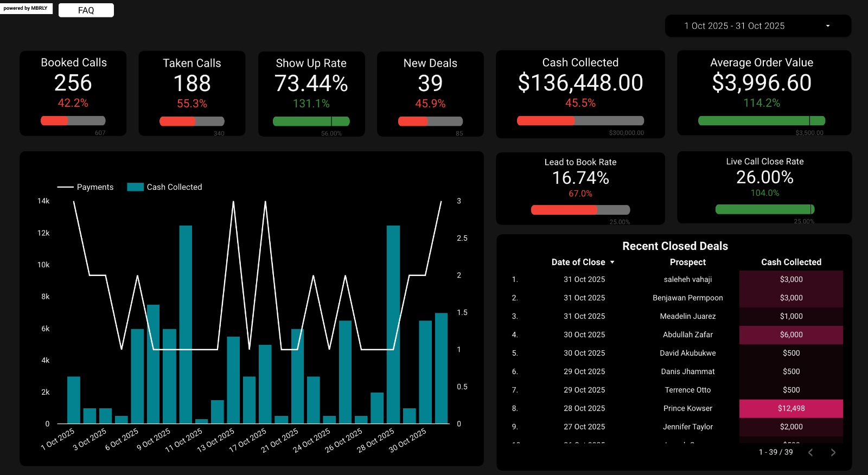Click the Jennifer Taylor prospect cell
The image size is (868, 475).
pyautogui.click(x=688, y=427)
